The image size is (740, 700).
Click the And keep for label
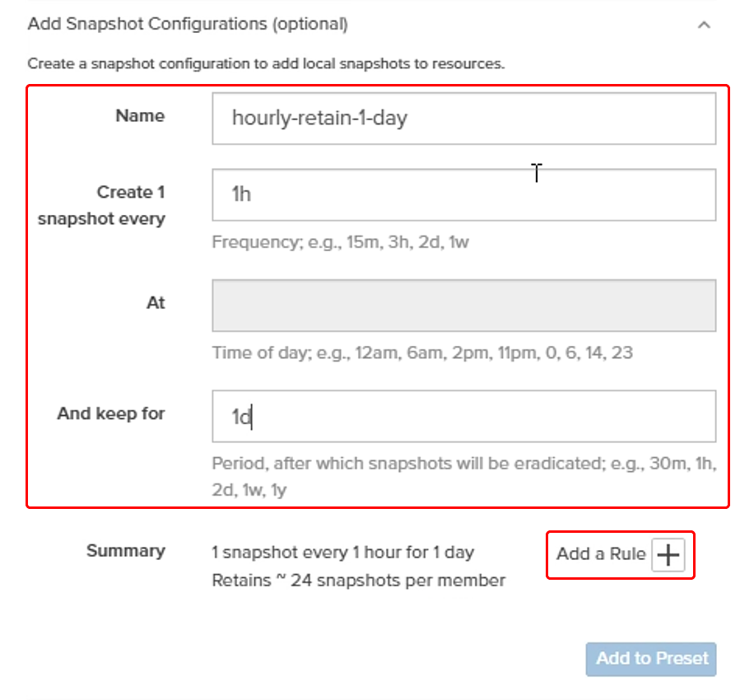pos(111,413)
